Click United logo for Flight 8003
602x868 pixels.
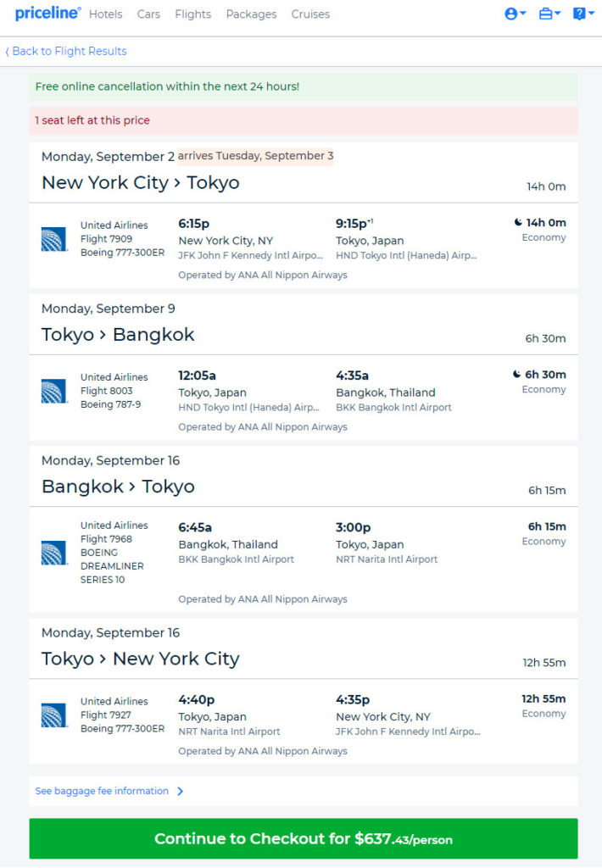54,391
